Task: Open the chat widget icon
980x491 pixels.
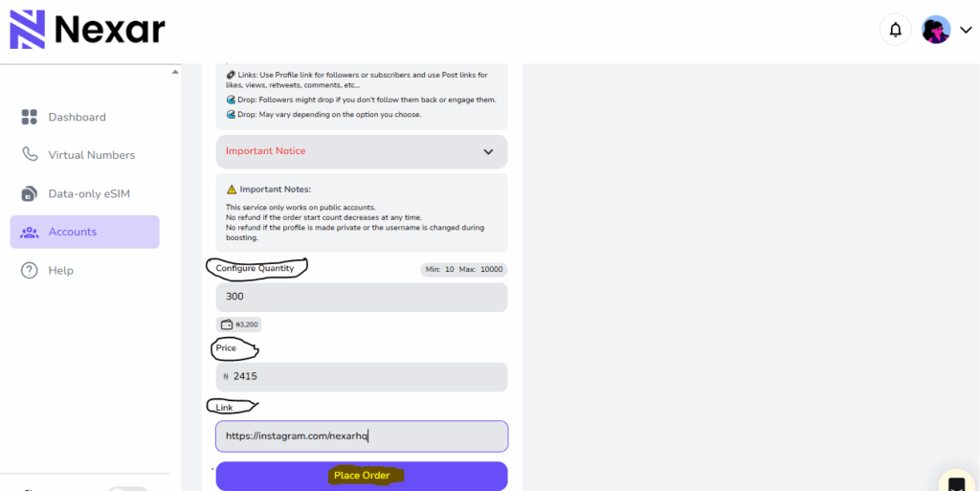Action: 957,483
